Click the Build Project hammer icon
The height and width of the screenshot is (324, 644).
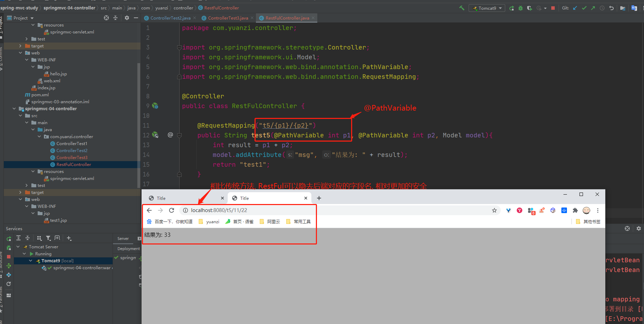tap(462, 8)
